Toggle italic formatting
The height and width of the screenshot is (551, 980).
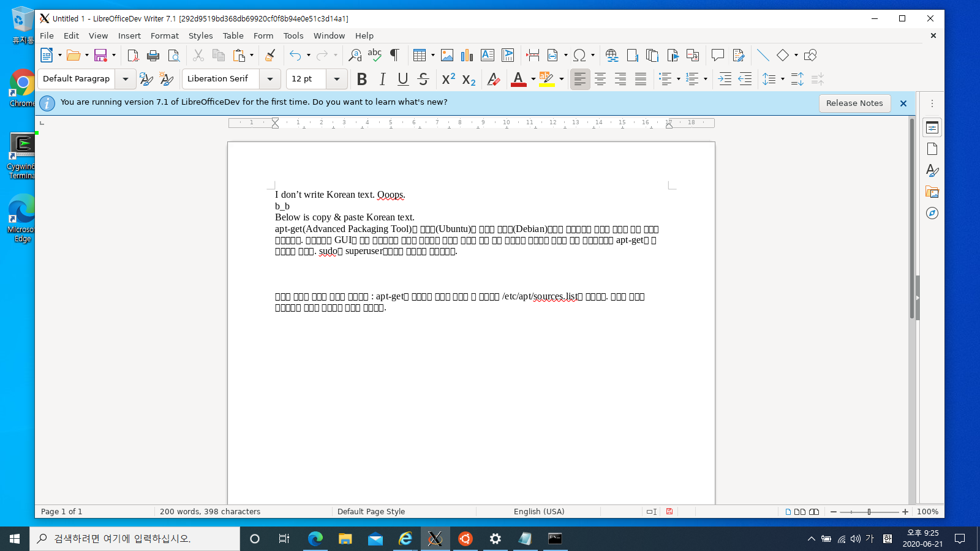click(x=382, y=79)
